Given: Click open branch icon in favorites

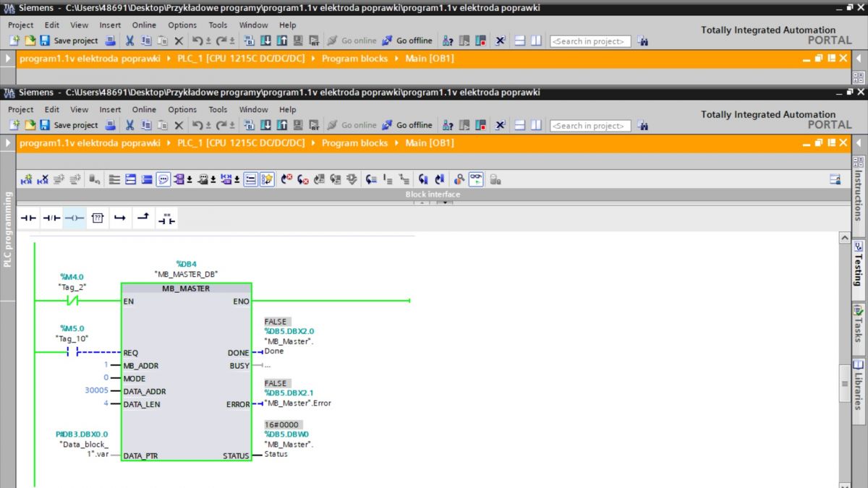Looking at the screenshot, I should [x=120, y=218].
